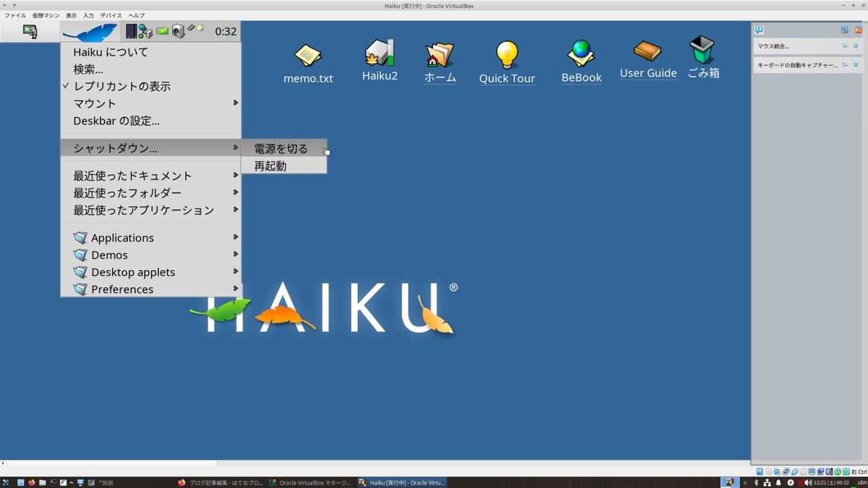Click Haiku [実行中] taskbar window button
The height and width of the screenshot is (488, 868).
[x=401, y=482]
